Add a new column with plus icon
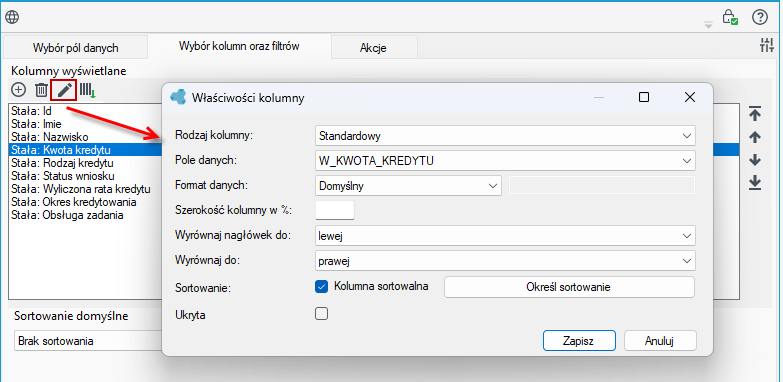Screen dimensions: 783x382 click(x=18, y=90)
